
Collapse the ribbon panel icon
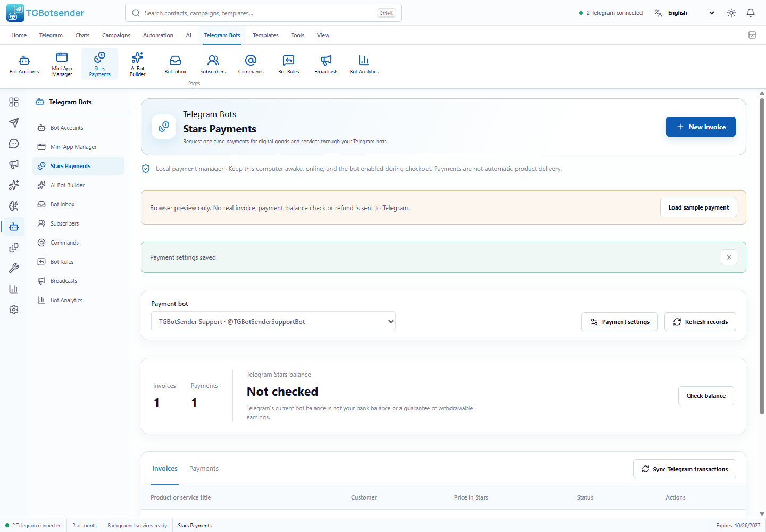point(752,35)
